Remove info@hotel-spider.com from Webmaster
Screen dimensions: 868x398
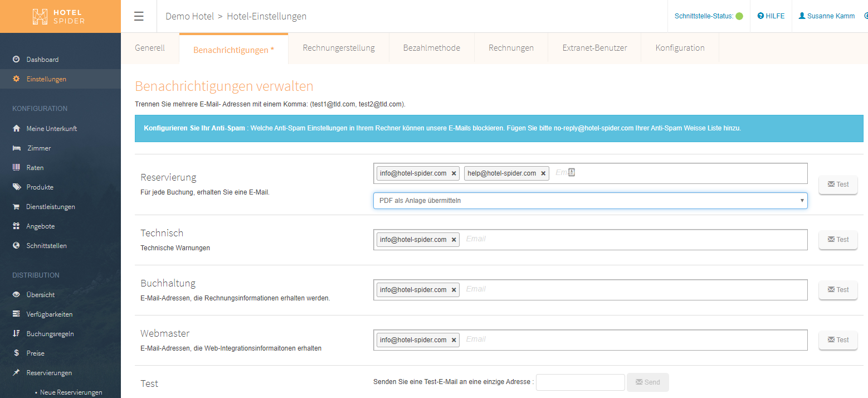click(453, 340)
